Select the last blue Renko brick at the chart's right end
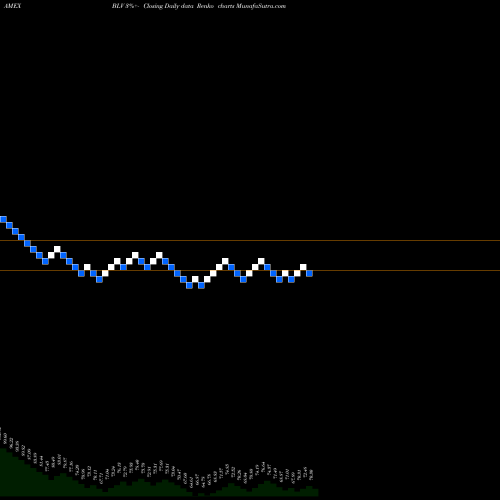500x500 pixels. tap(309, 273)
